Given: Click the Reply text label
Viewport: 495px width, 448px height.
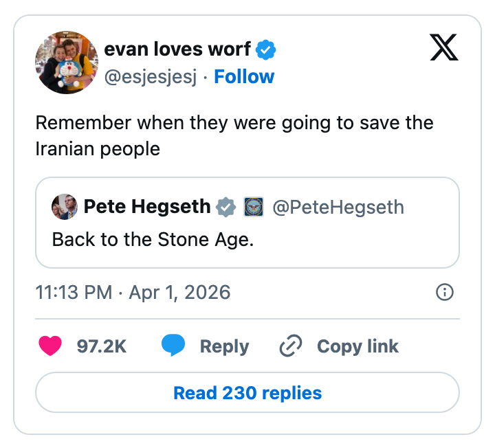Looking at the screenshot, I should point(224,346).
